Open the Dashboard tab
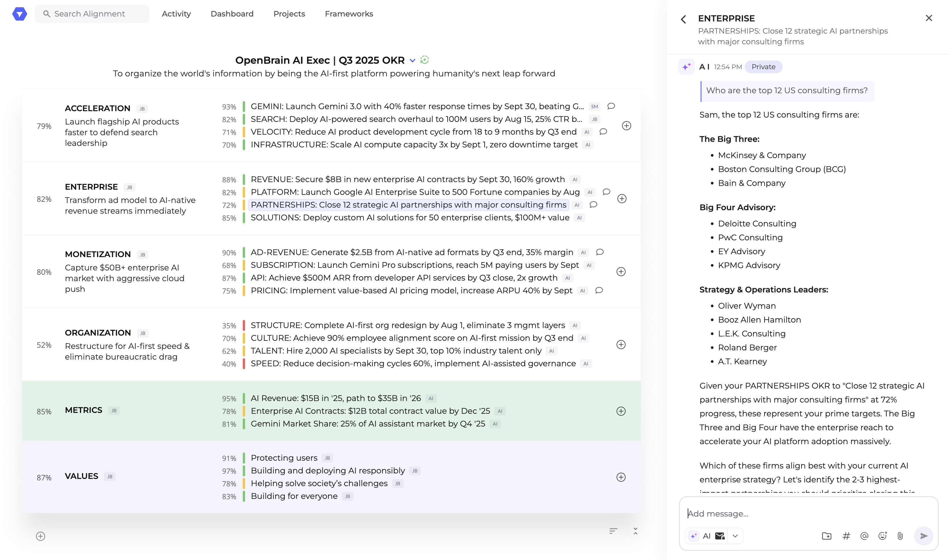Image resolution: width=949 pixels, height=560 pixels. (x=232, y=14)
